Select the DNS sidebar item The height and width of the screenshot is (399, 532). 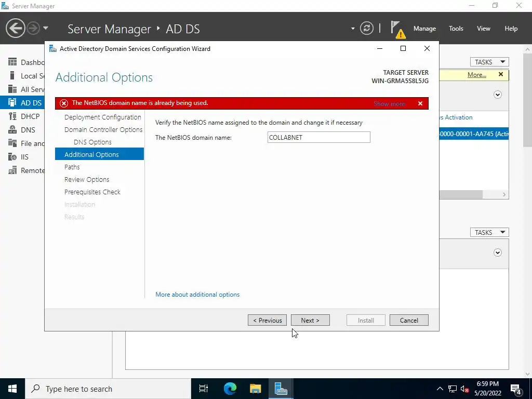click(x=22, y=130)
